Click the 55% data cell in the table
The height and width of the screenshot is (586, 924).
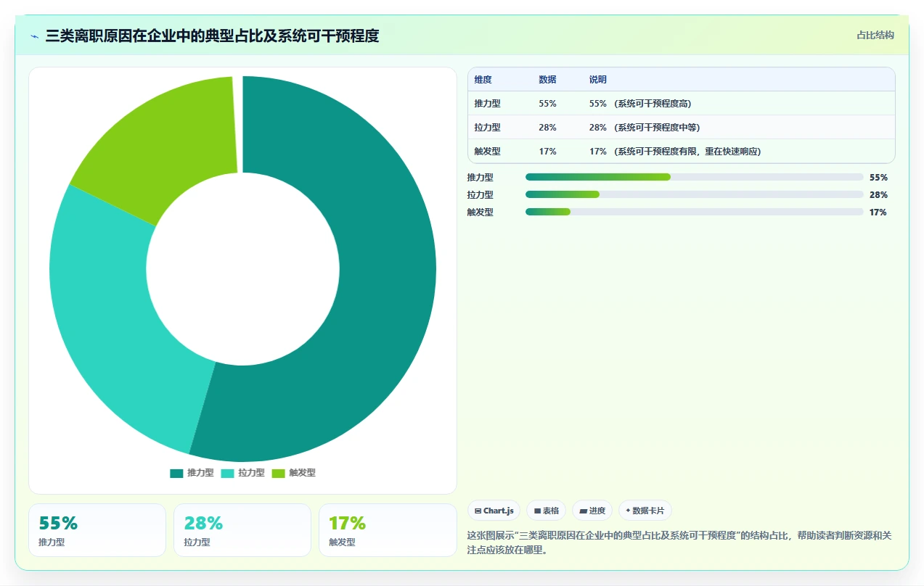(547, 104)
